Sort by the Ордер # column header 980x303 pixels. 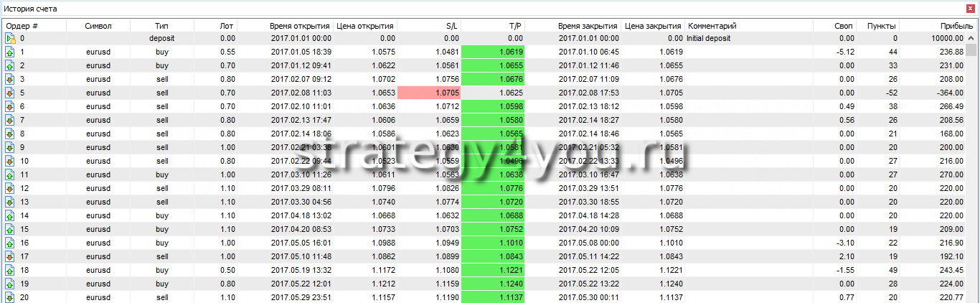[22, 25]
